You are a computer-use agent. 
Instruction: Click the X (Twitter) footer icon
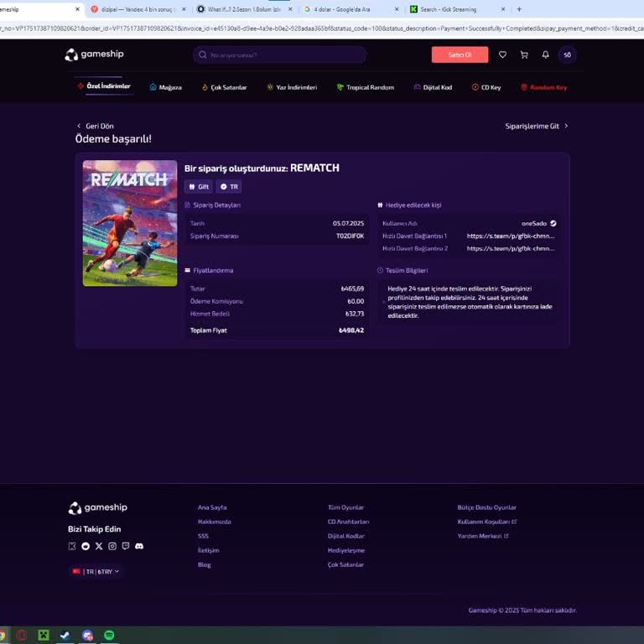pos(99,546)
